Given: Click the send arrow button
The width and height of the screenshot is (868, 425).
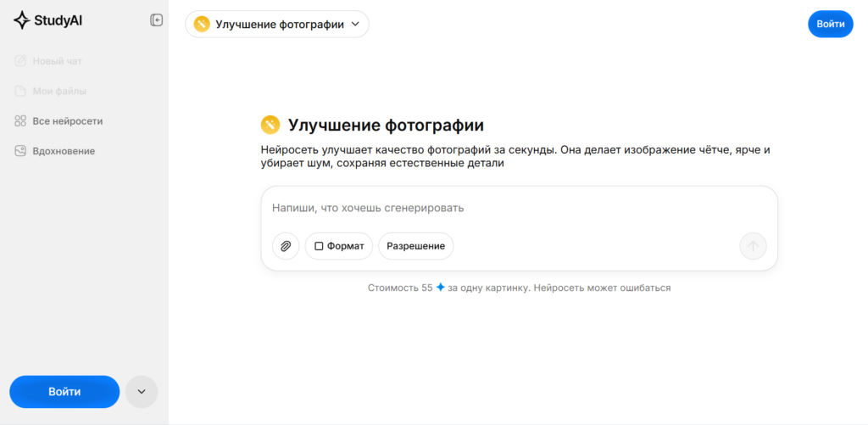Looking at the screenshot, I should click(753, 246).
